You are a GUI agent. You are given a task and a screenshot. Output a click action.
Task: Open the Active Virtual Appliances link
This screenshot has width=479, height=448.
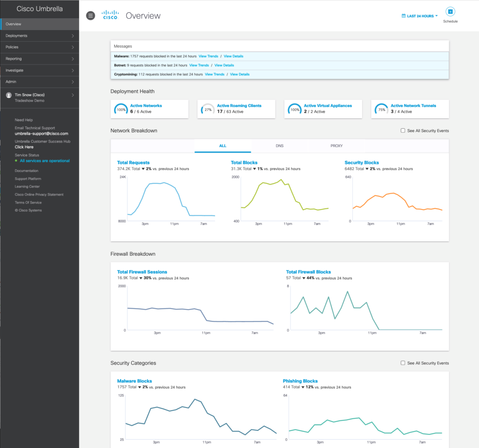(x=328, y=106)
